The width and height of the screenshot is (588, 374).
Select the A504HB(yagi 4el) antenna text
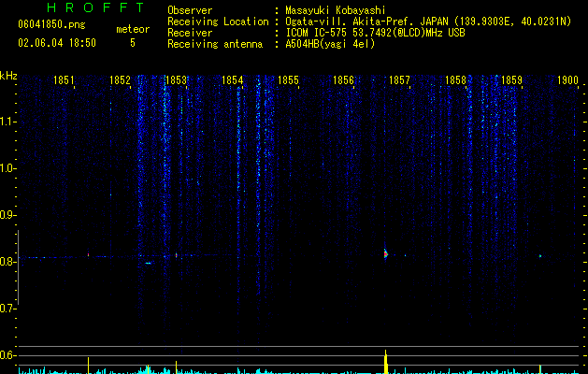tap(330, 44)
